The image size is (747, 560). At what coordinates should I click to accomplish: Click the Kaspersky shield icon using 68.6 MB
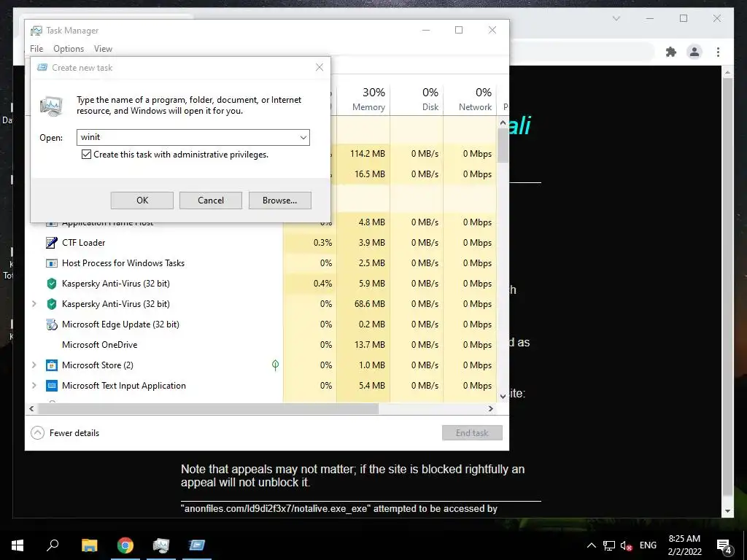(x=52, y=304)
